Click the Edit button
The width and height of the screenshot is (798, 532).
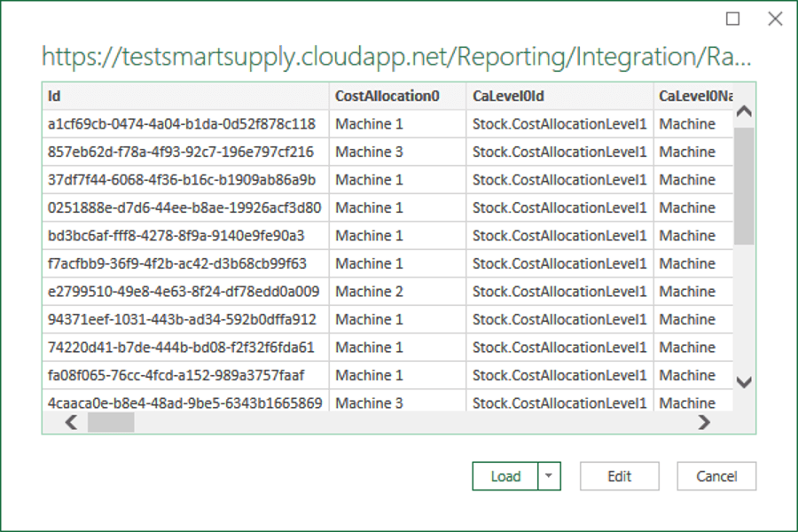pos(619,476)
